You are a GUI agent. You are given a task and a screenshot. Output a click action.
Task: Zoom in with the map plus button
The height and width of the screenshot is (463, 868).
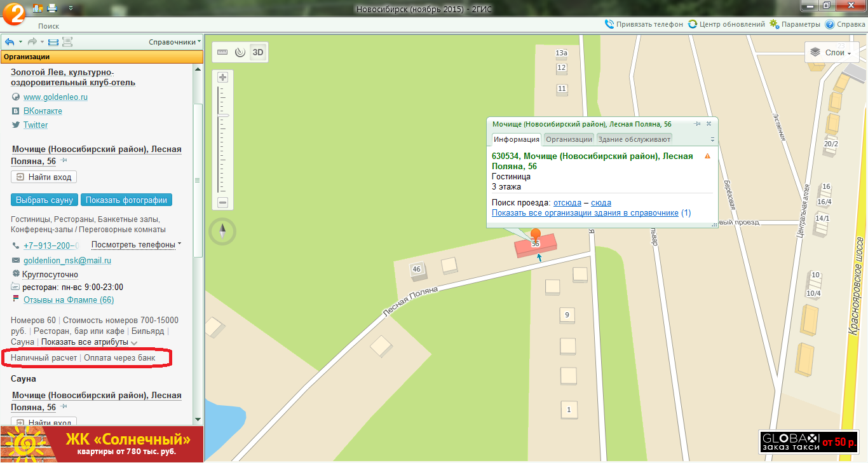pos(222,78)
